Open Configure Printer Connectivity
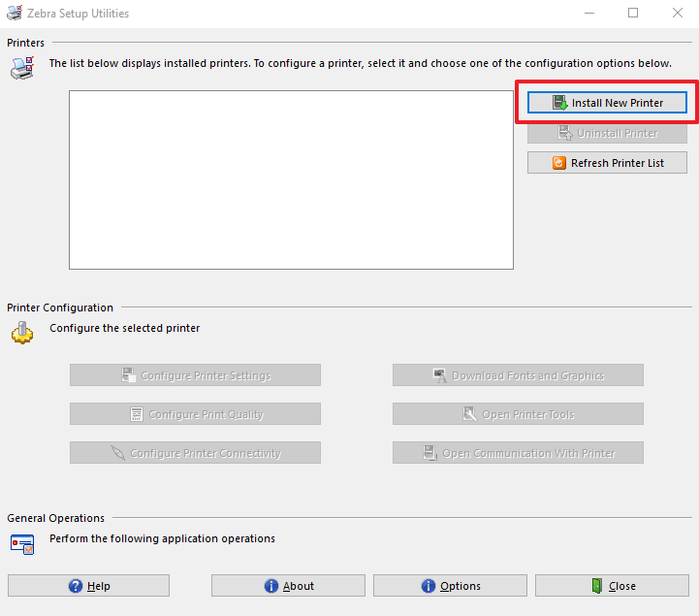Screen dimensions: 699x616 195,453
